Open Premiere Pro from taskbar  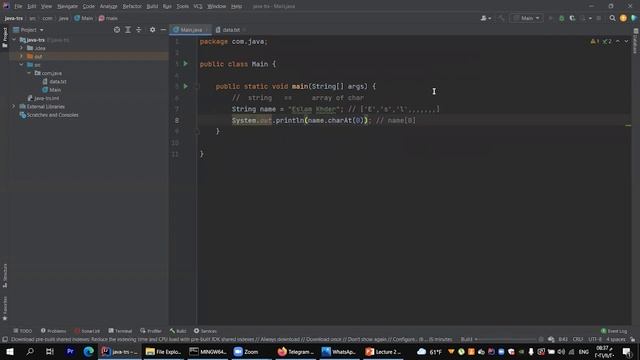70,351
